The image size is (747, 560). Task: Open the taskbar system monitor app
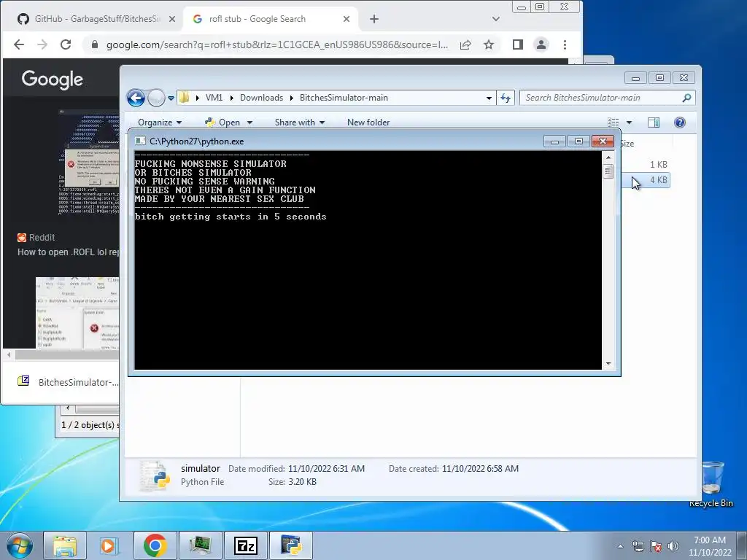coord(200,545)
